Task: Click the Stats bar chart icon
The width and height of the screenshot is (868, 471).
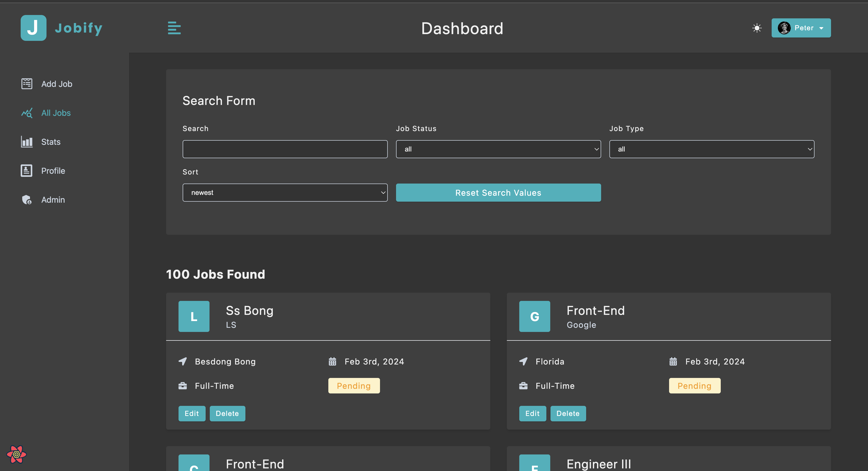Action: click(x=27, y=142)
